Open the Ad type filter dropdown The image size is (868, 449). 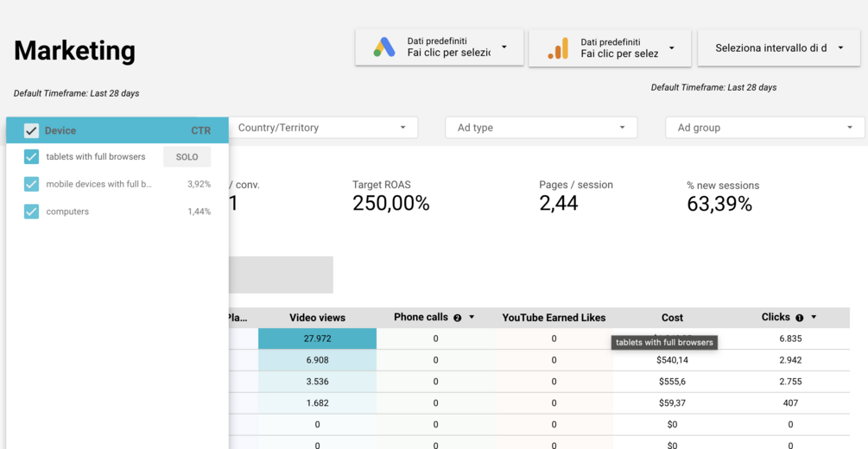(x=542, y=127)
